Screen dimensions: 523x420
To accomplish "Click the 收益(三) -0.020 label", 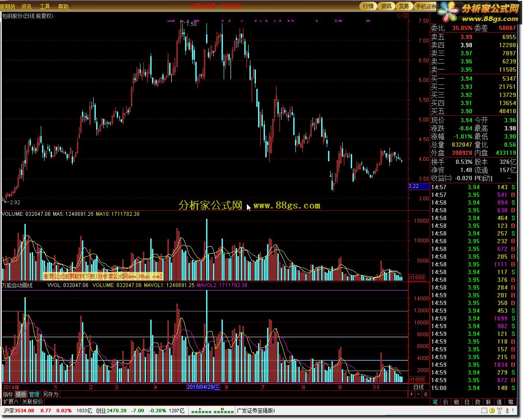I will tap(452, 178).
